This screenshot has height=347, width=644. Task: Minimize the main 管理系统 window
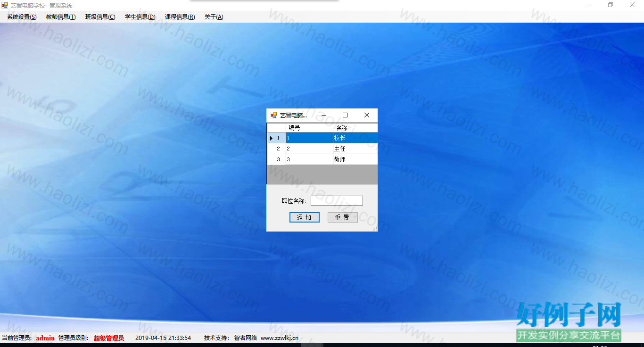pyautogui.click(x=589, y=5)
